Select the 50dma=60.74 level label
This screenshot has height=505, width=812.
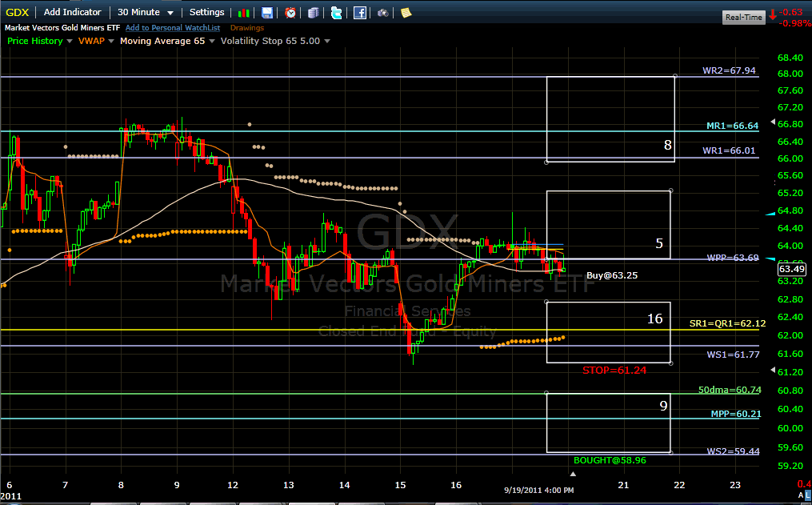(730, 390)
